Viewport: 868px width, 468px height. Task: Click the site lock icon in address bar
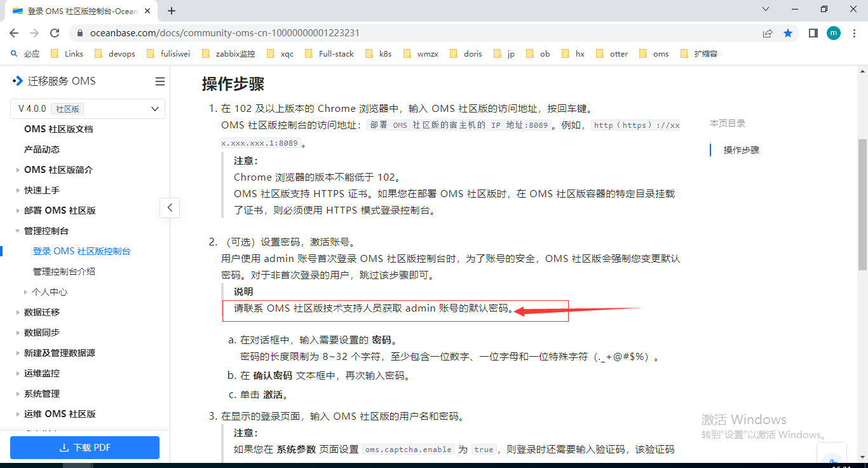pyautogui.click(x=79, y=33)
